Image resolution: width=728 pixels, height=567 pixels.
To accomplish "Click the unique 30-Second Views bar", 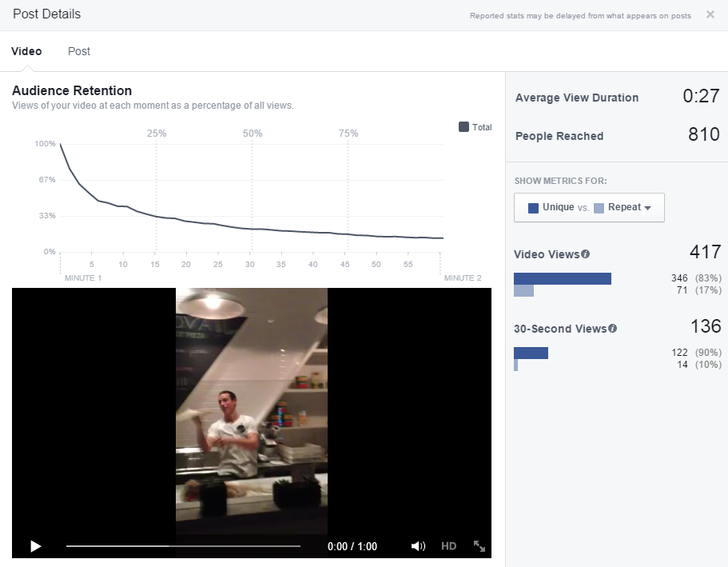I will coord(531,353).
